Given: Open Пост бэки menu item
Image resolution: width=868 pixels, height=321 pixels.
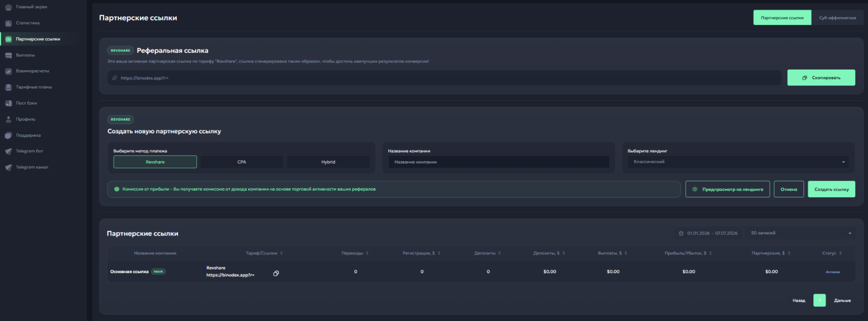Looking at the screenshot, I should [x=26, y=103].
